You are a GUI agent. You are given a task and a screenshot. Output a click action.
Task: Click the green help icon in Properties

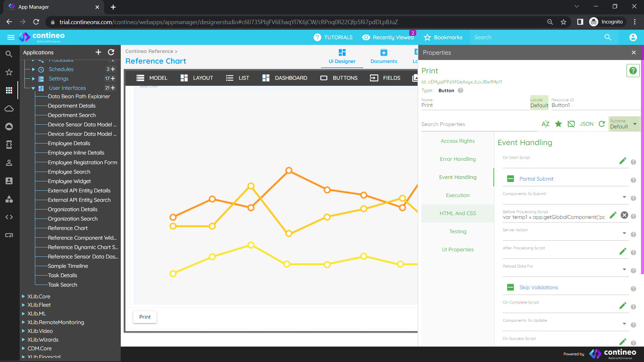tap(633, 71)
